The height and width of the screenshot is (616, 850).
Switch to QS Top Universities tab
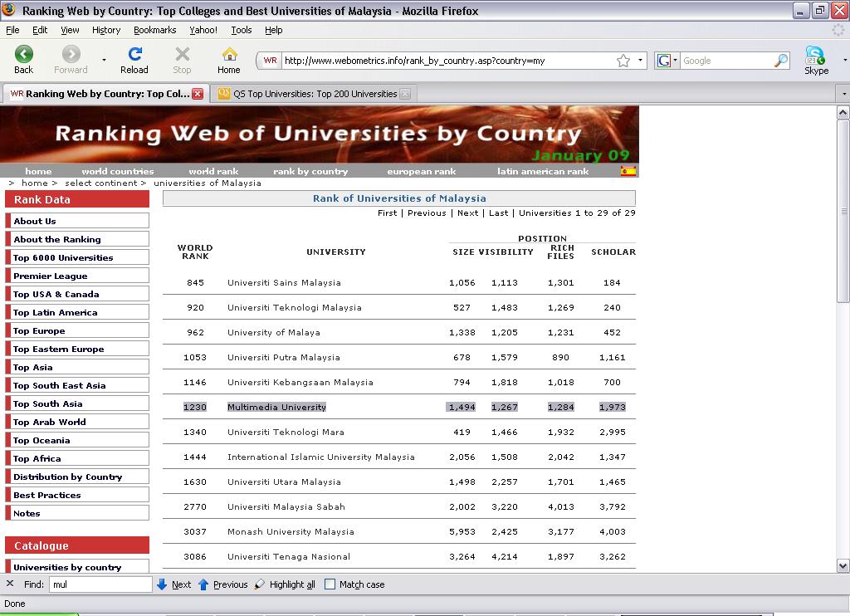tap(315, 94)
